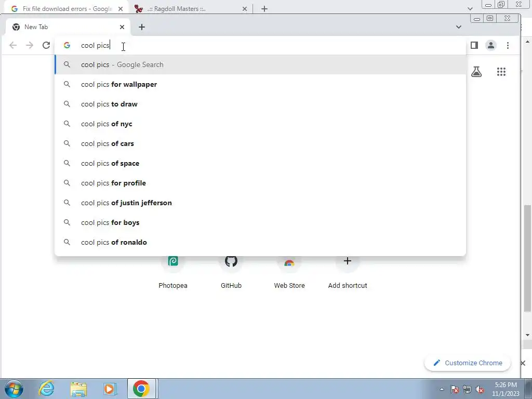Select suggestion cool pics of space
This screenshot has width=532, height=399.
click(x=260, y=163)
